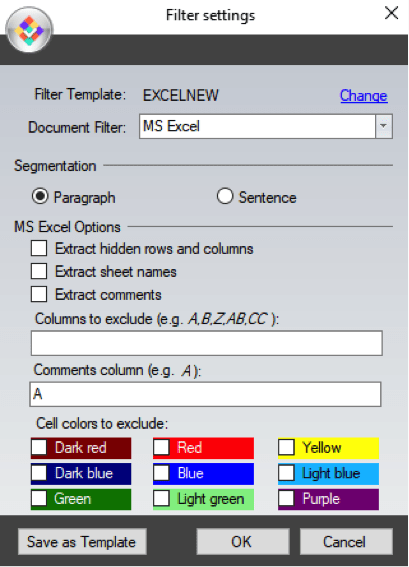Screen dimensions: 409x567
Task: Open the Document Filter dropdown arrow
Action: pyautogui.click(x=384, y=126)
